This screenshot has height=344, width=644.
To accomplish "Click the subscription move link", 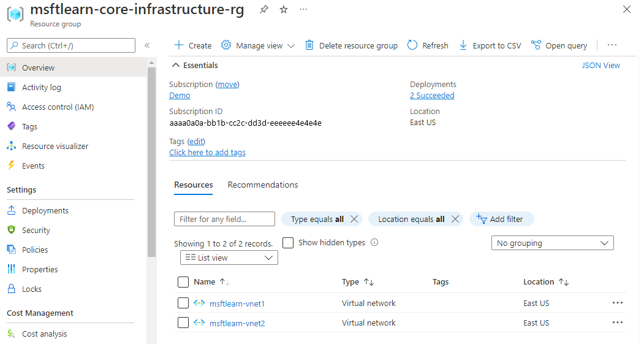I will pyautogui.click(x=227, y=84).
